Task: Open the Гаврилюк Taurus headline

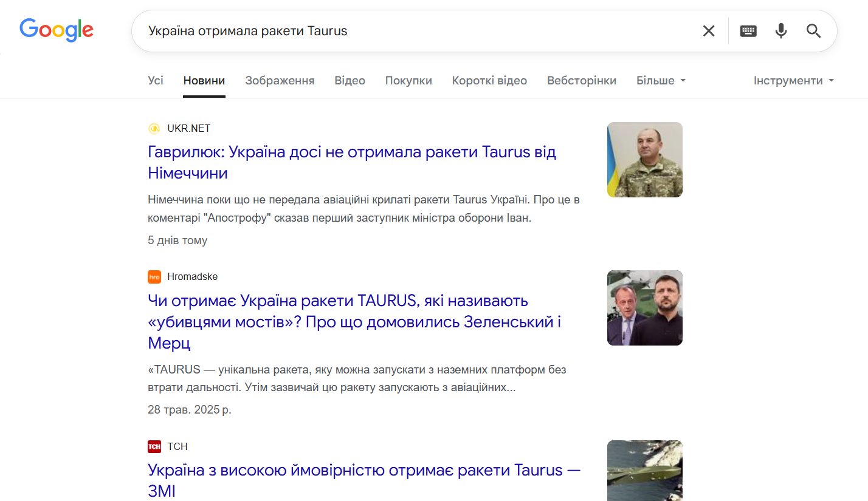Action: 352,162
